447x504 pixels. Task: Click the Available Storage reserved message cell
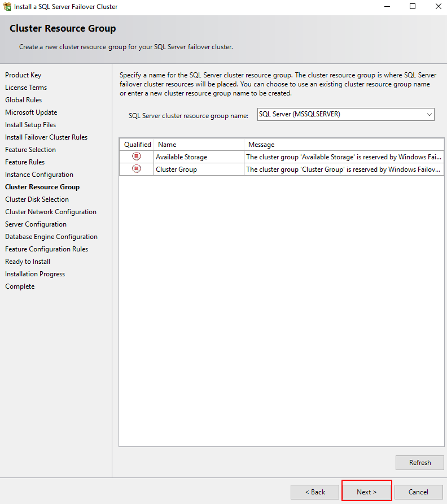click(344, 157)
